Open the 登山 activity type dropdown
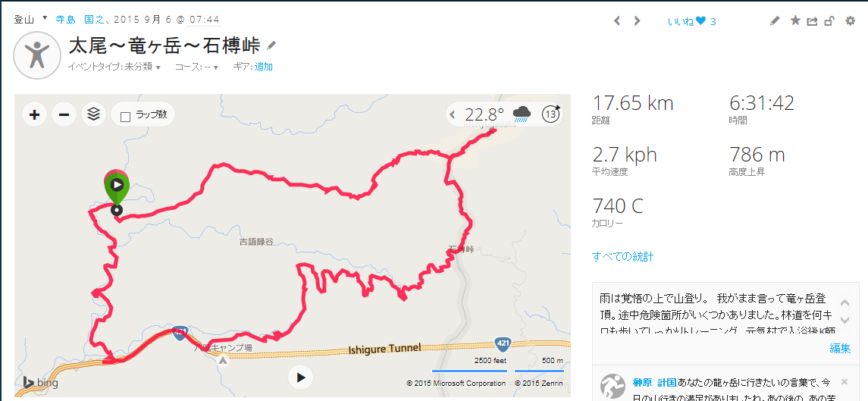The height and width of the screenshot is (401, 868). tap(30, 20)
